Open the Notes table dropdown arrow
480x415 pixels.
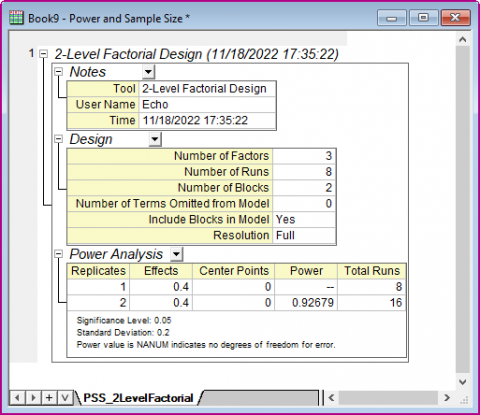tap(148, 72)
